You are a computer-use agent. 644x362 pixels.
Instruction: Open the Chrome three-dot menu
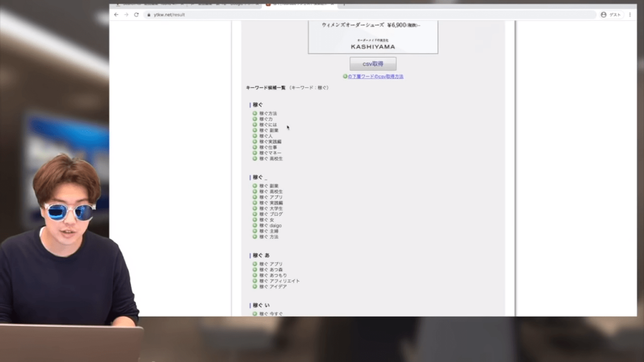click(x=630, y=14)
